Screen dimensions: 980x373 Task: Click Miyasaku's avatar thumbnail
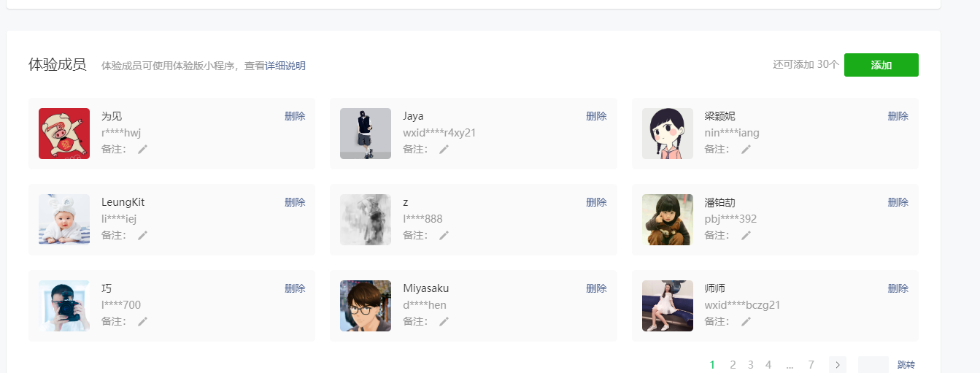366,306
